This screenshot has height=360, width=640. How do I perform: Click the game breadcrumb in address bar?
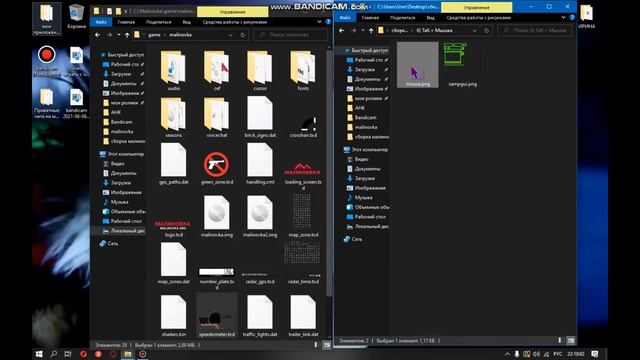[x=154, y=35]
